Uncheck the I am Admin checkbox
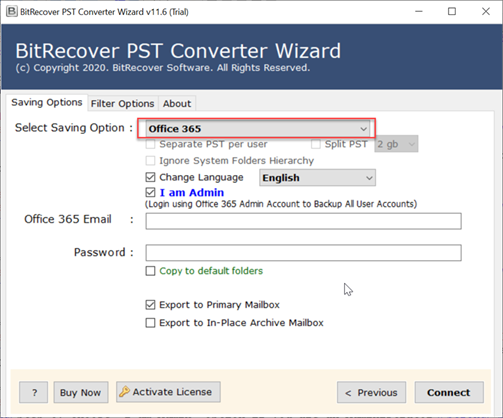Screen dimensions: 503x418 click(150, 192)
